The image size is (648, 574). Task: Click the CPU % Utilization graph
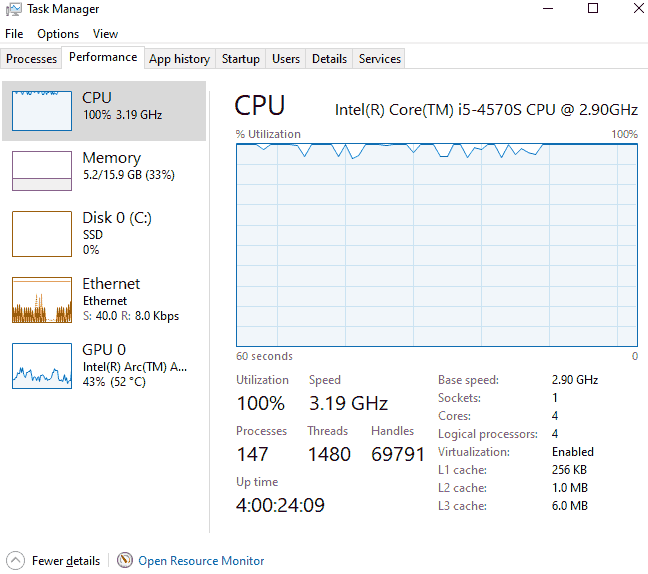pyautogui.click(x=437, y=245)
